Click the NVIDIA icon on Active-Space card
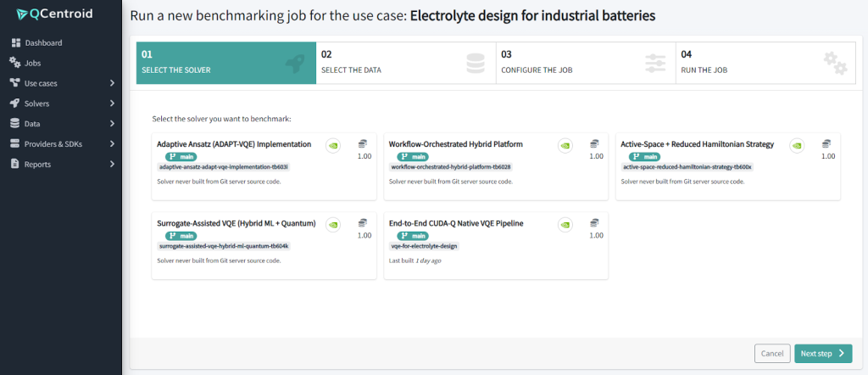 (797, 146)
